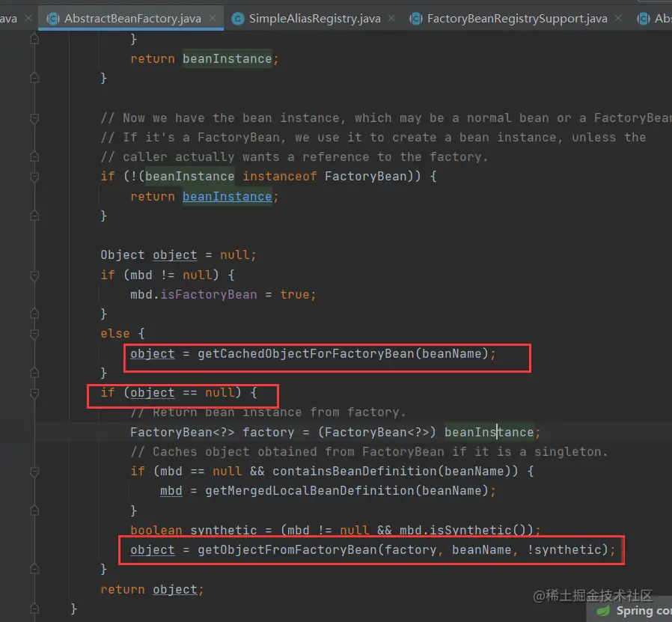Click the getObjectFromFactoryBean method call

click(x=287, y=549)
